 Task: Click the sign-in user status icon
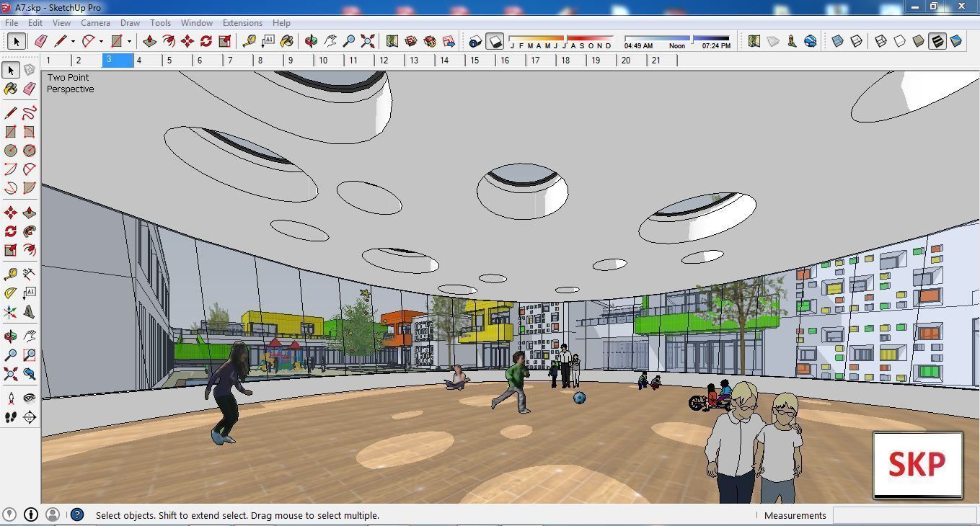tap(53, 514)
